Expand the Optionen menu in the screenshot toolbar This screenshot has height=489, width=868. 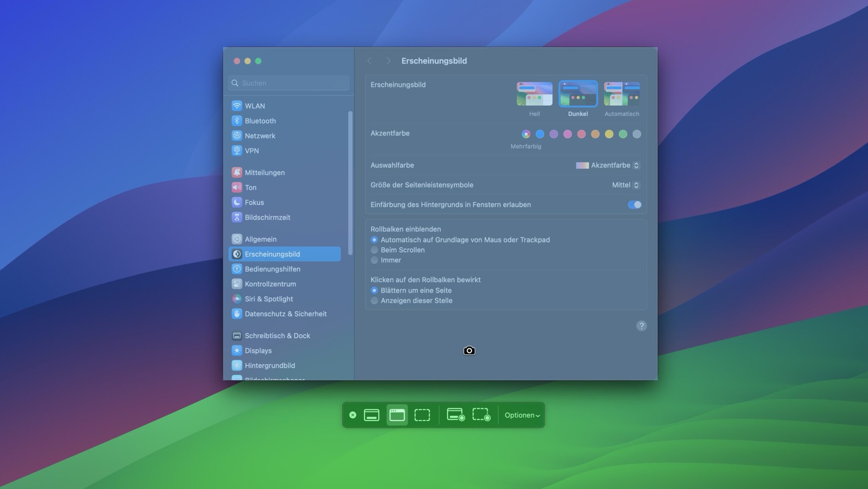pos(522,415)
